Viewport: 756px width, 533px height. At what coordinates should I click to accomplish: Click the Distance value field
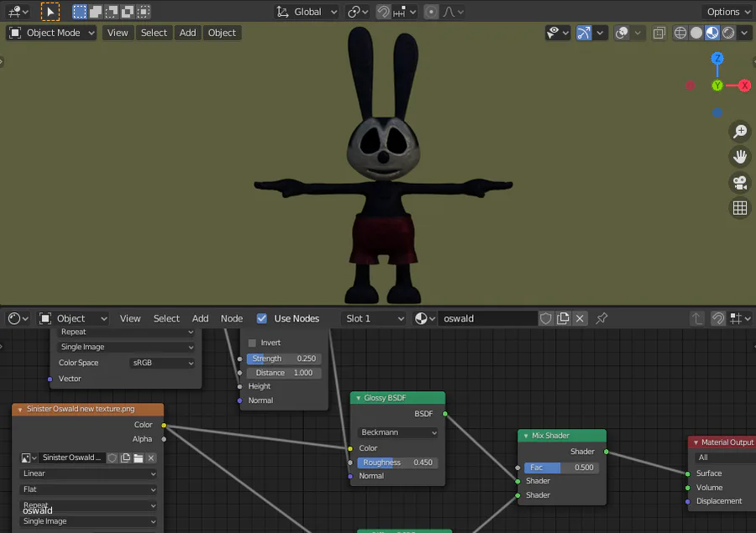pyautogui.click(x=284, y=373)
